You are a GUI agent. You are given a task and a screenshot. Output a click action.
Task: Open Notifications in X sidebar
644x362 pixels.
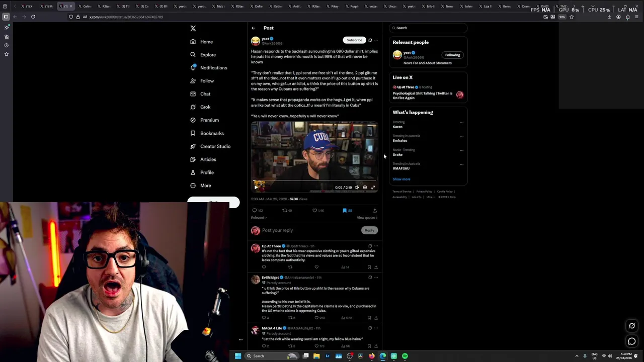(209, 68)
